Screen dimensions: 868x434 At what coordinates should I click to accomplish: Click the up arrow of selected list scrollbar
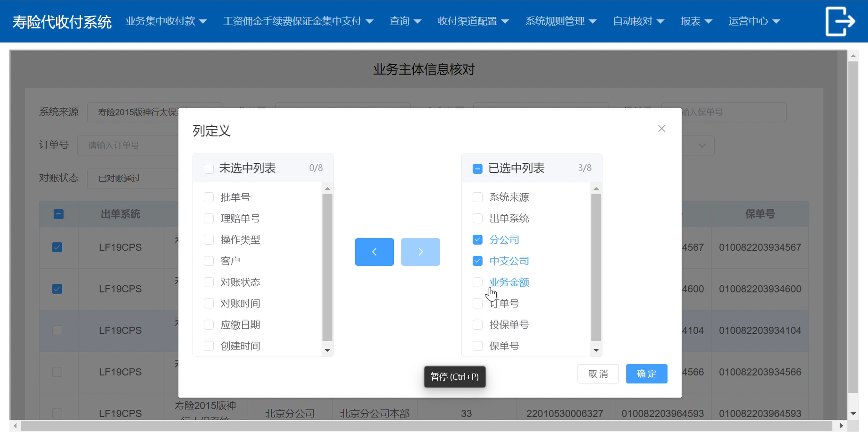[x=596, y=188]
